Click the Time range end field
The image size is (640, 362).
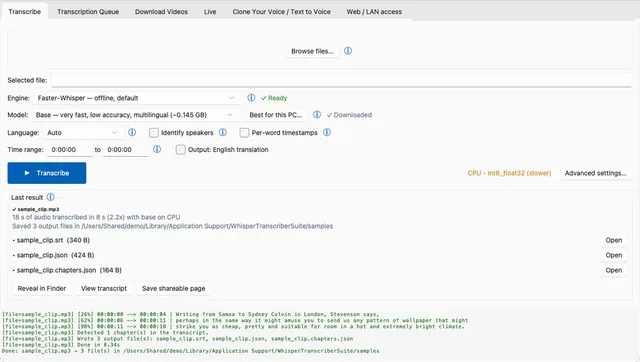point(125,150)
